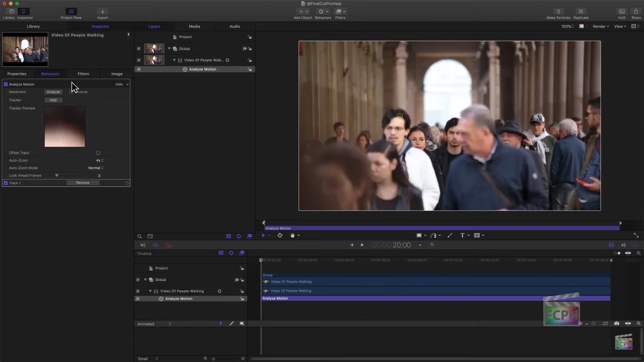
Task: Select the 3D Transform tool in canvas toolbar
Action: (280, 235)
